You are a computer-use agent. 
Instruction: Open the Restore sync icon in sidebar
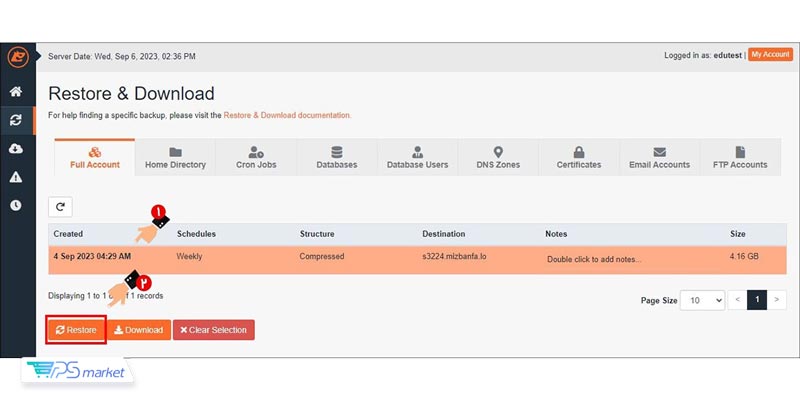point(15,120)
